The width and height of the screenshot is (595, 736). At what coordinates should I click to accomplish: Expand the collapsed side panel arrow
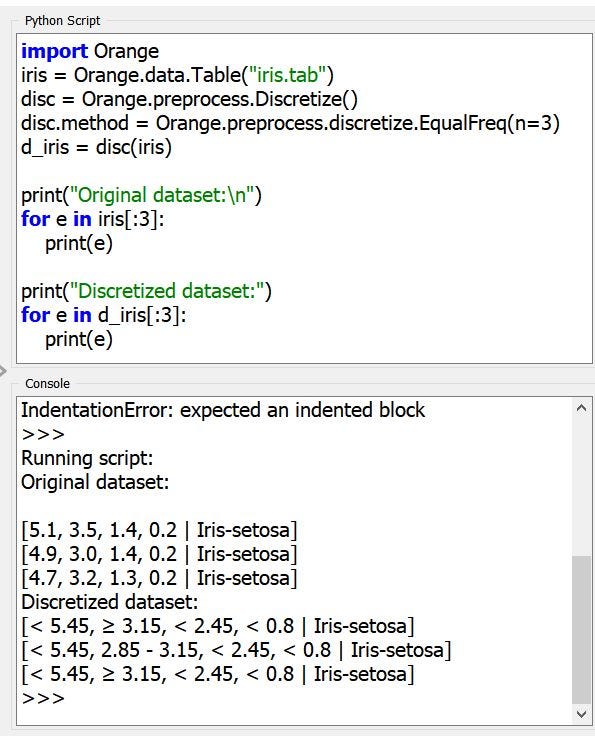pos(2,371)
